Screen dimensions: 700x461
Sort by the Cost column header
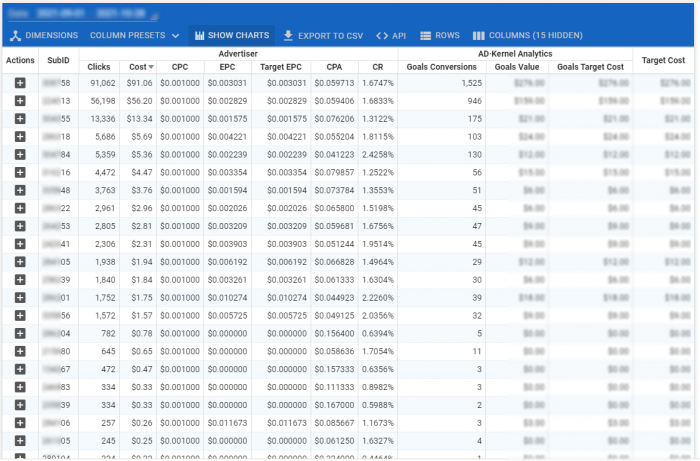coord(140,67)
